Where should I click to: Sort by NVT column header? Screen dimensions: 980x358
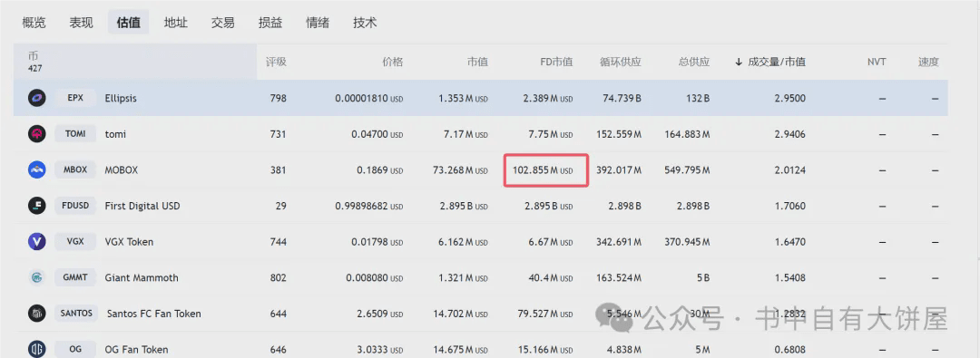pos(877,62)
